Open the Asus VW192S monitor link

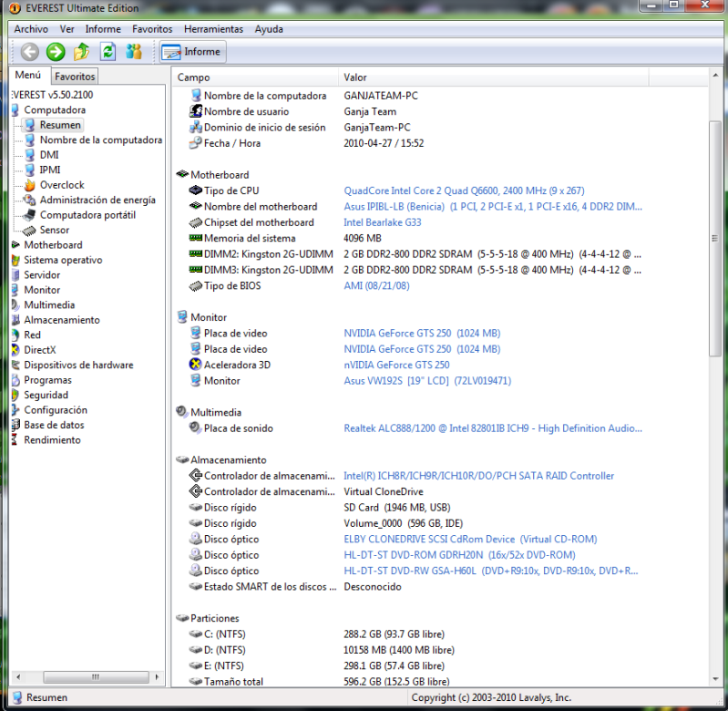click(x=427, y=380)
